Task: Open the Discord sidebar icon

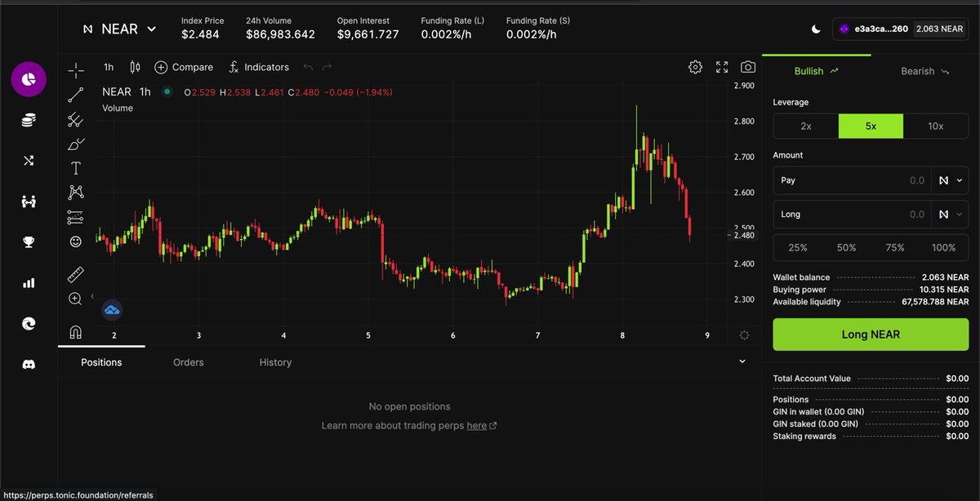Action: click(x=29, y=365)
